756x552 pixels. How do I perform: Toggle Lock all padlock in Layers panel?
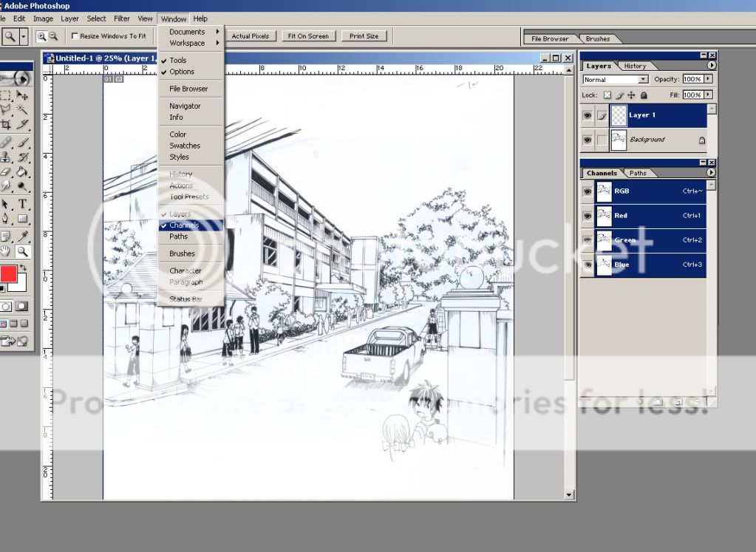[x=644, y=95]
